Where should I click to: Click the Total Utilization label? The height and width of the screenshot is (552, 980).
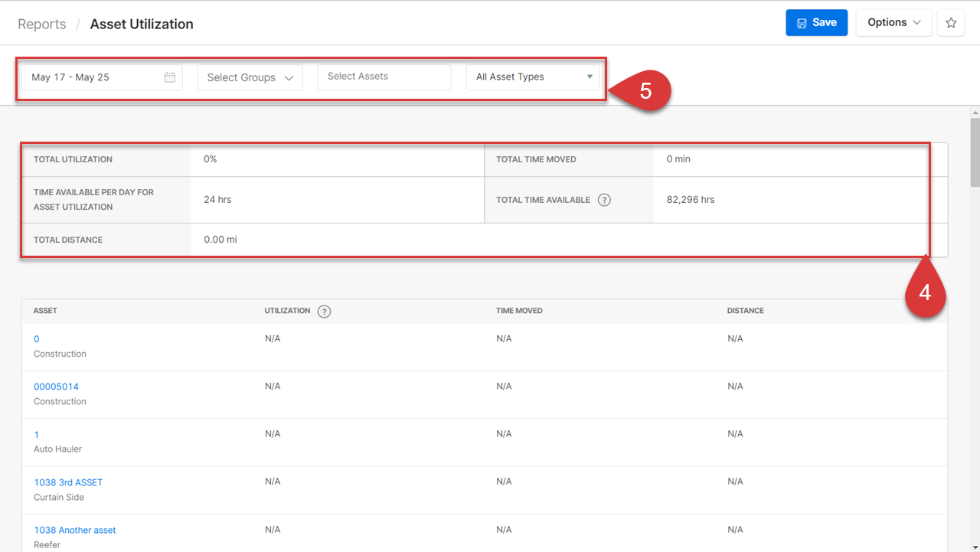pyautogui.click(x=73, y=159)
